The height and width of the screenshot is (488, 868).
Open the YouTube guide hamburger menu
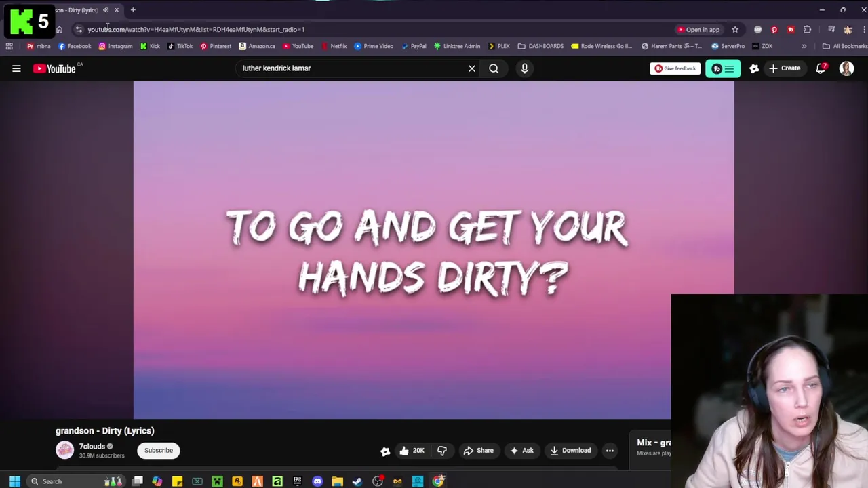[x=16, y=68]
